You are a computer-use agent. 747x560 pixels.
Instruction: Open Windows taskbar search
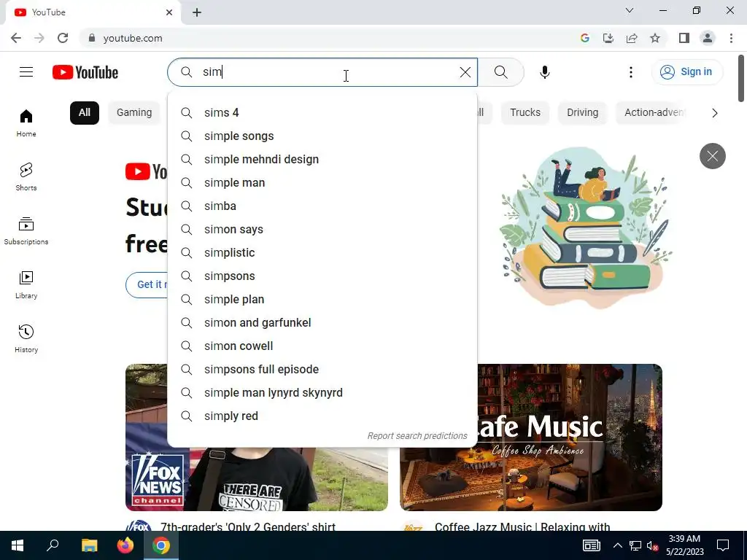pyautogui.click(x=53, y=545)
